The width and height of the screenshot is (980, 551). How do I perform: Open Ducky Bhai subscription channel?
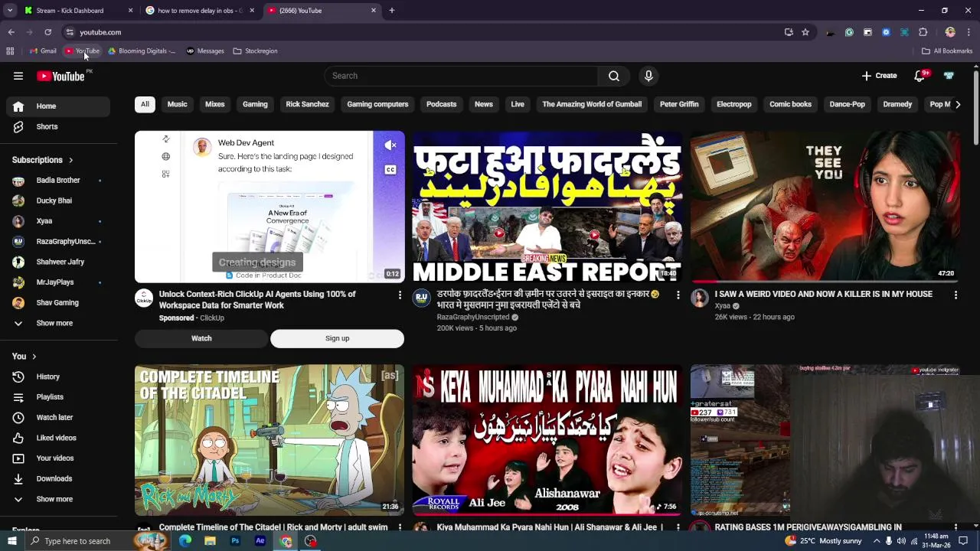click(58, 201)
